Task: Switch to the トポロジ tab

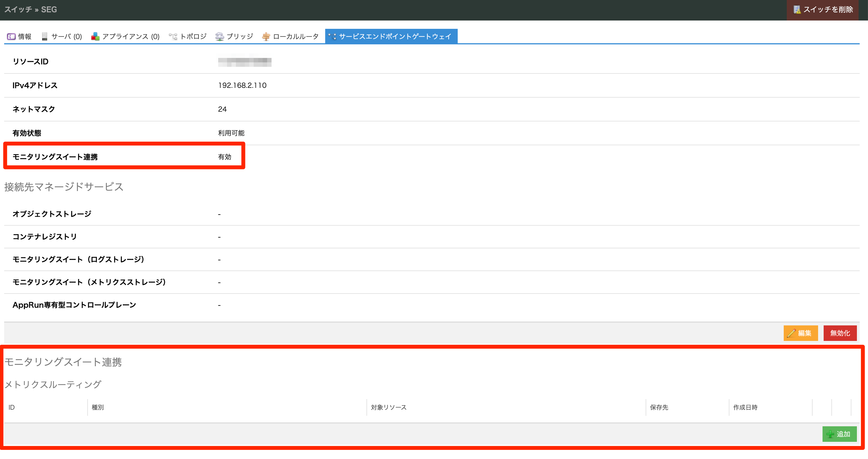Action: click(x=193, y=36)
